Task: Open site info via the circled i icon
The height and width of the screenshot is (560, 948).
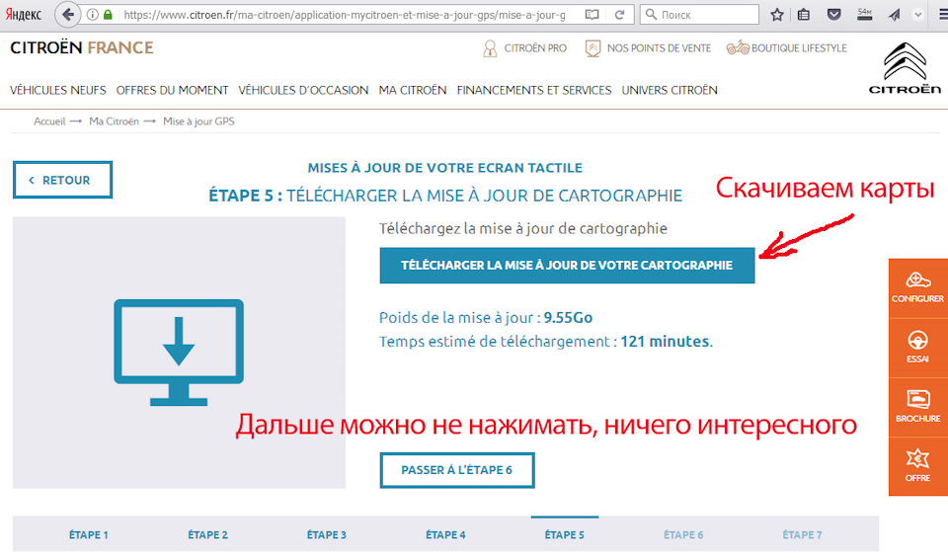Action: click(x=93, y=15)
